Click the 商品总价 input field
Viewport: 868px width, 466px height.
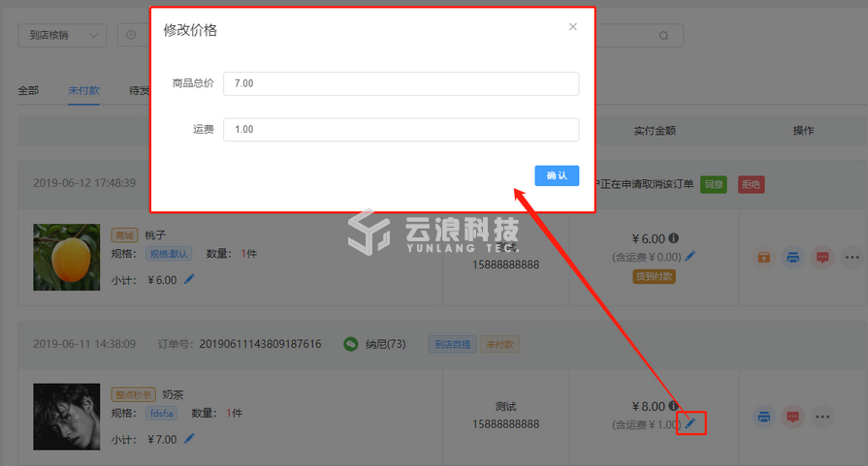(401, 83)
